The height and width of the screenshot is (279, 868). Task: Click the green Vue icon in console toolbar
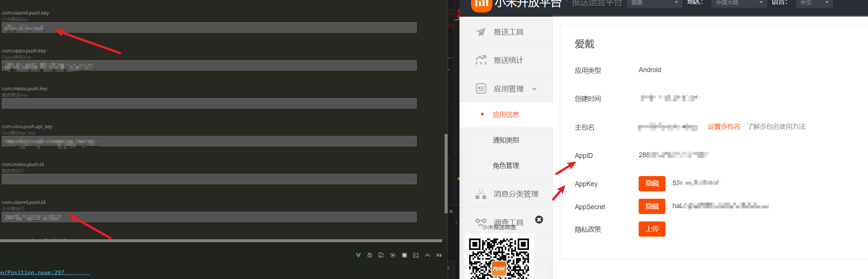click(358, 255)
